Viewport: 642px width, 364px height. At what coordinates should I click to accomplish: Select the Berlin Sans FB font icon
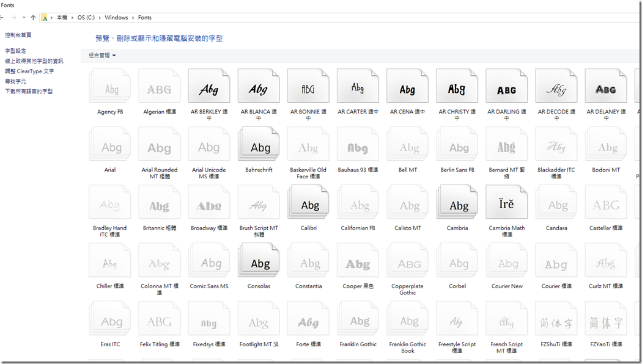click(x=457, y=144)
